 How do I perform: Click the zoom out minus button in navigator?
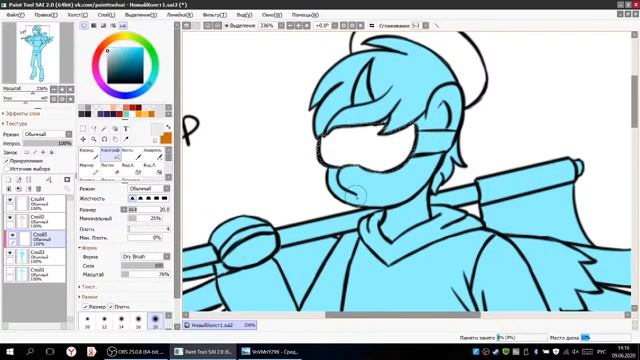click(x=54, y=89)
